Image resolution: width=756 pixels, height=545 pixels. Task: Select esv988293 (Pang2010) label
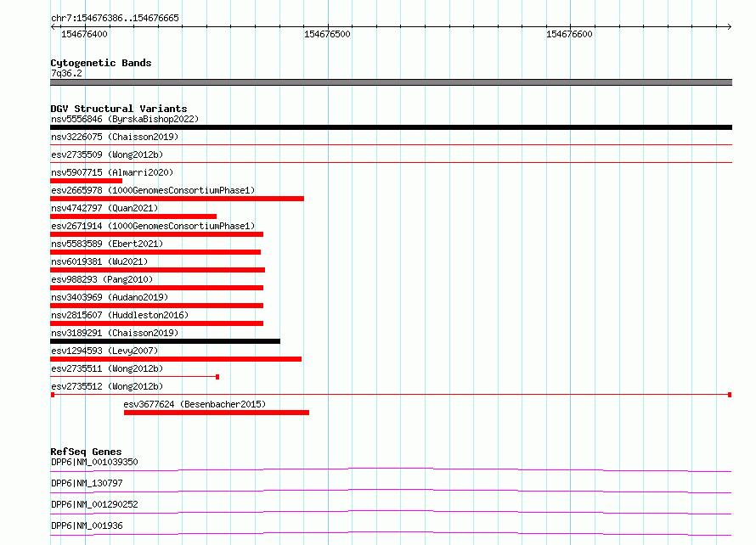[x=102, y=279]
